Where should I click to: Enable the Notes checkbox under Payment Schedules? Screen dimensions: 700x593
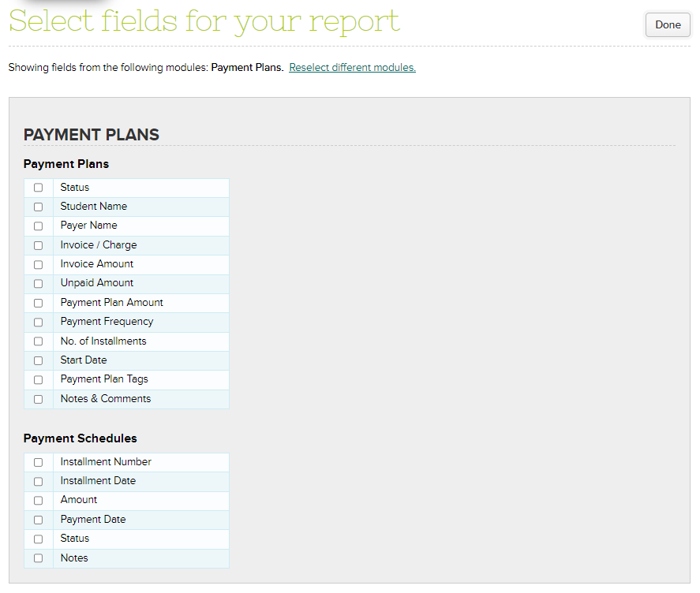tap(38, 558)
